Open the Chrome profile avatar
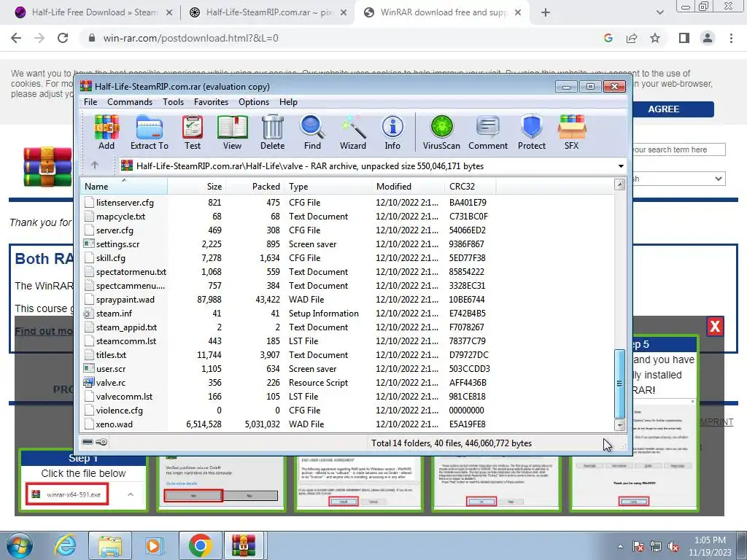The height and width of the screenshot is (560, 747). pyautogui.click(x=708, y=38)
